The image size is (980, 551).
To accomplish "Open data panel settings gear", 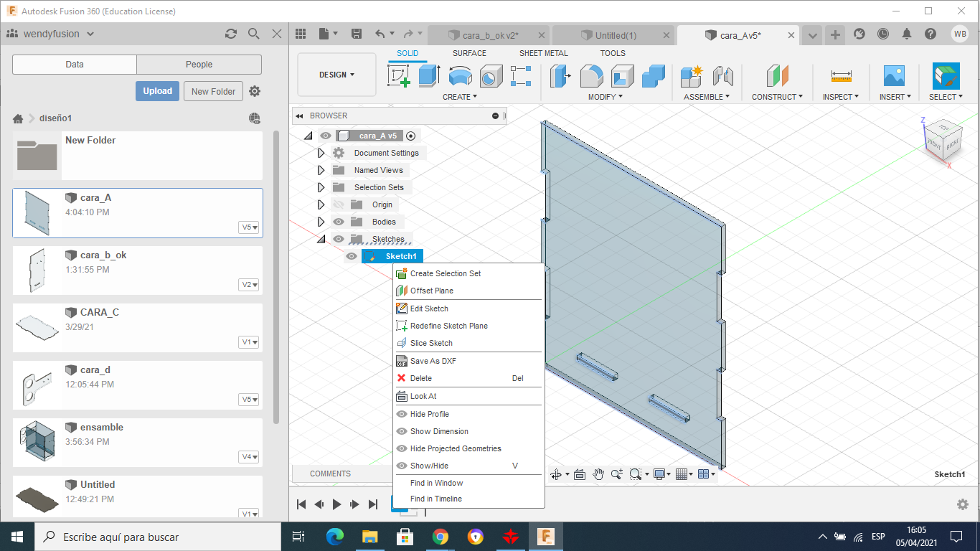I will coord(255,91).
